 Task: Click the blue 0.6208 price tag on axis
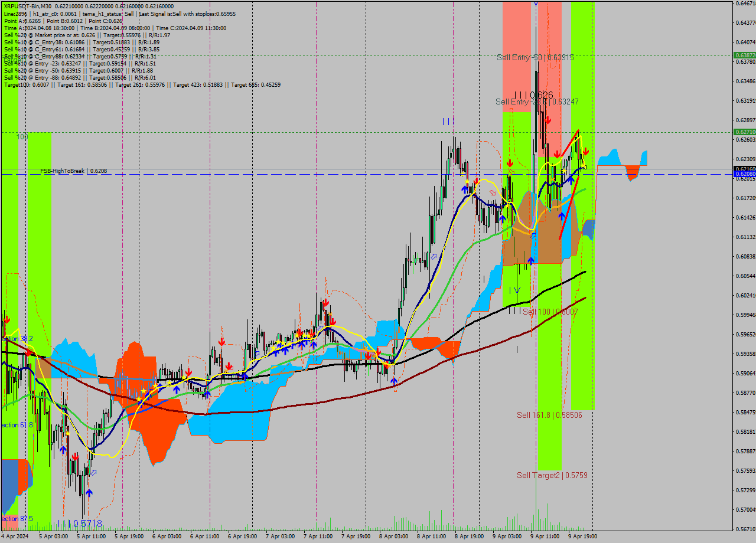tap(744, 174)
